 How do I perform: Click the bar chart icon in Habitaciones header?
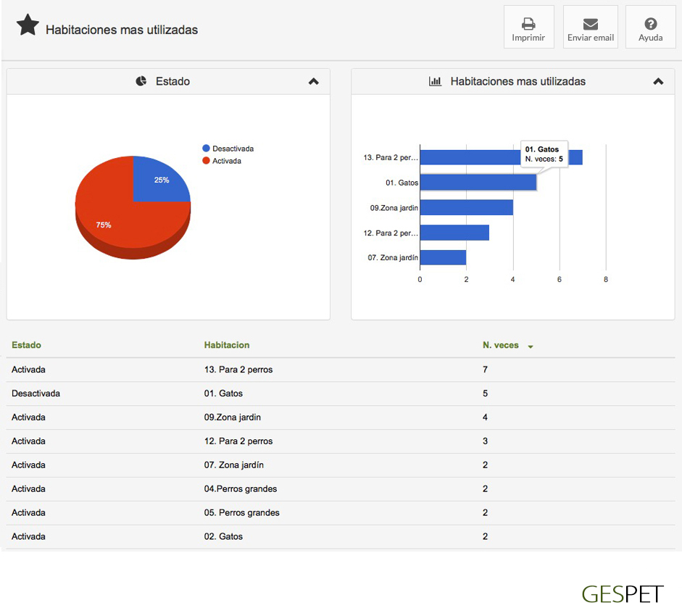435,81
